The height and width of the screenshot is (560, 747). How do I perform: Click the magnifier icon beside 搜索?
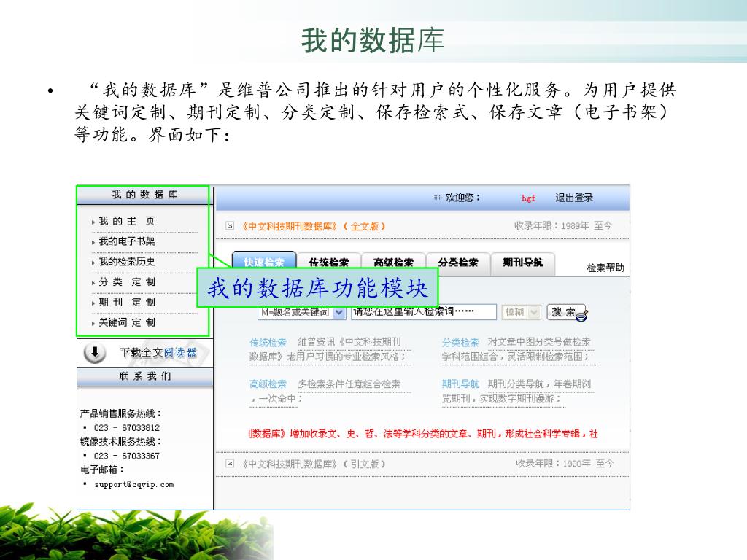(x=583, y=314)
